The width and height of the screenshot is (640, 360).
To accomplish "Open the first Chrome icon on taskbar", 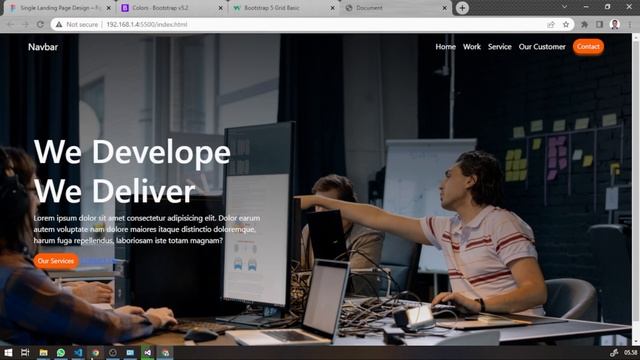I will pos(96,353).
